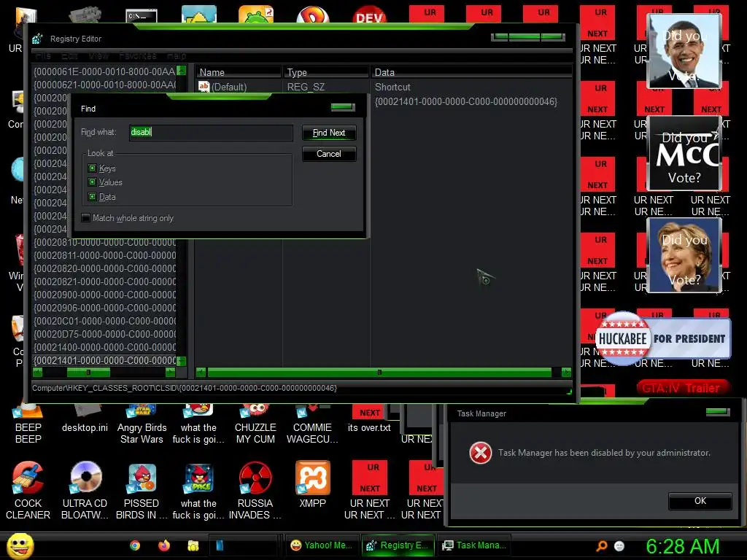Select the (Default) value string icon
747x560 pixels.
click(204, 87)
